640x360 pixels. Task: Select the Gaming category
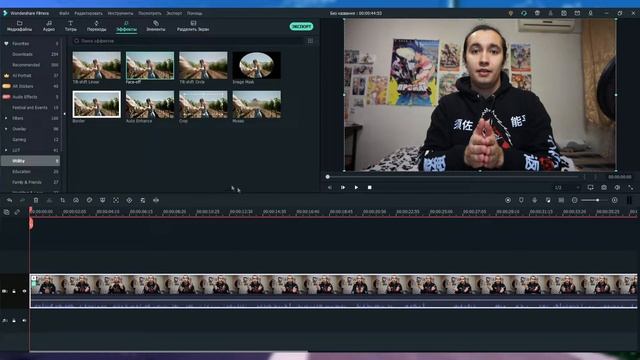[19, 140]
